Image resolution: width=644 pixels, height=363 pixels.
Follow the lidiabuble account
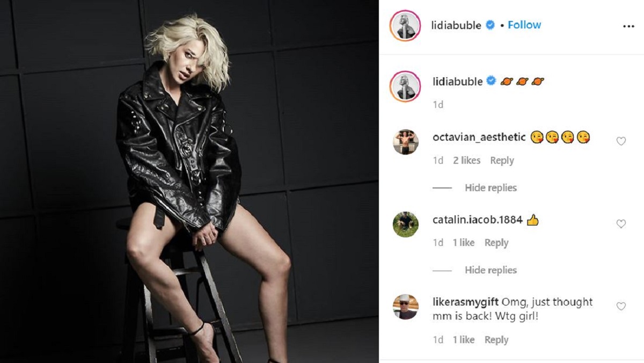524,25
